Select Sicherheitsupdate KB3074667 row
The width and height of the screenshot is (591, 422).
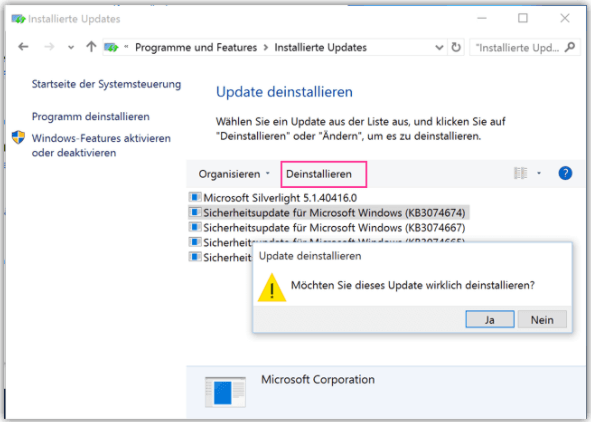pos(327,228)
